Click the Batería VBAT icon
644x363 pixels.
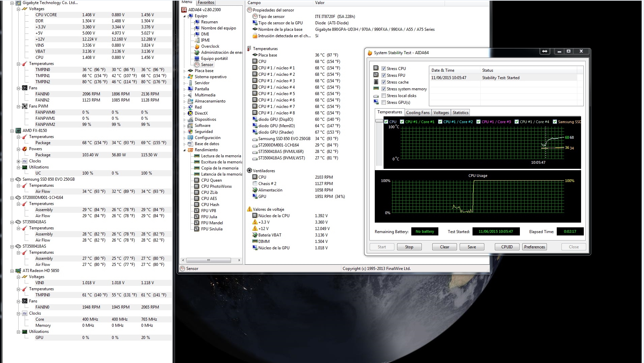pyautogui.click(x=255, y=235)
